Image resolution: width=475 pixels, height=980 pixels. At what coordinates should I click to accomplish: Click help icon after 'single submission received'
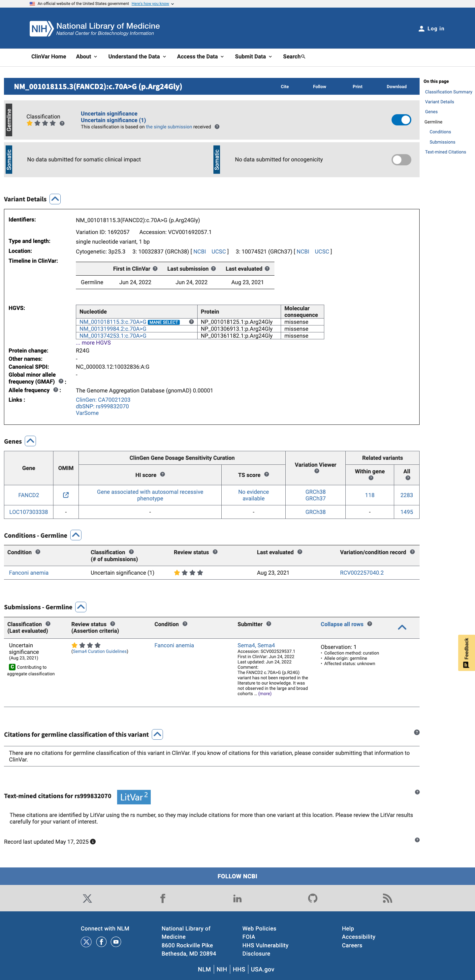click(217, 127)
